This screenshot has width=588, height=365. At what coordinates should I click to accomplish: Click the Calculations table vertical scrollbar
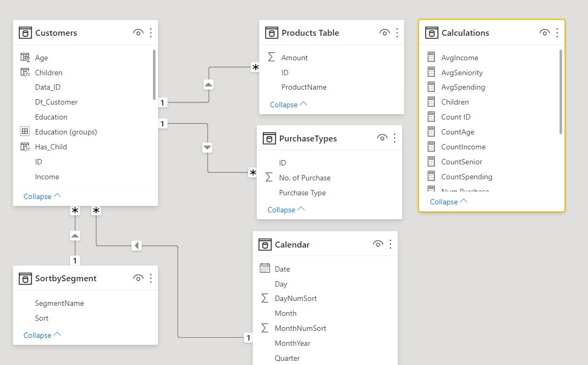point(560,91)
